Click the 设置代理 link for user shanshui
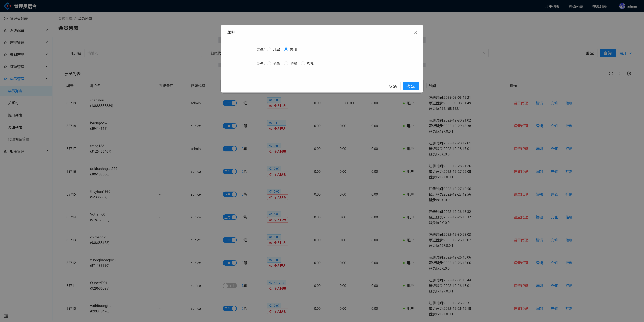644x322 pixels. (x=521, y=103)
